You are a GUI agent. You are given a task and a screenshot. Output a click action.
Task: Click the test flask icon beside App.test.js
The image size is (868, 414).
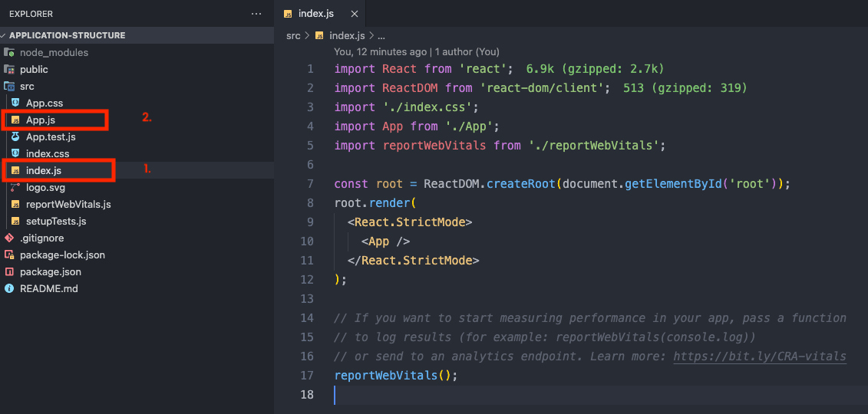click(x=15, y=136)
